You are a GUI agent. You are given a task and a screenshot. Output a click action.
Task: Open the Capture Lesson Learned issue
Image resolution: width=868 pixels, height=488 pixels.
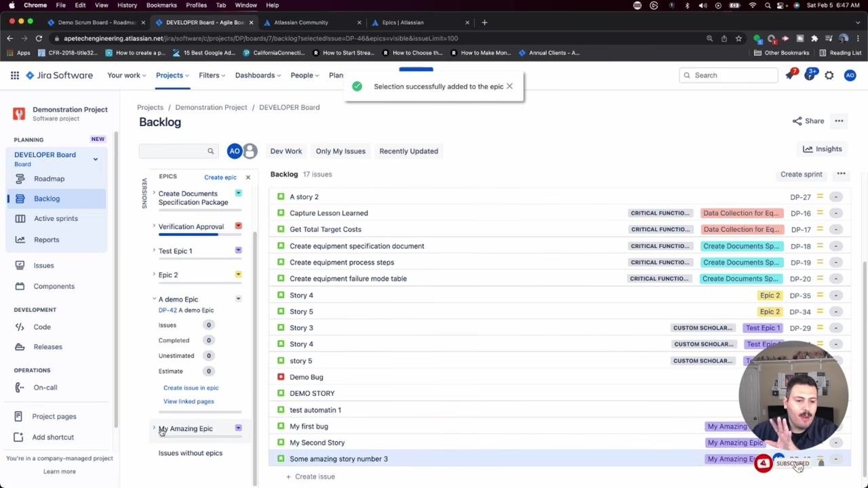click(x=328, y=213)
